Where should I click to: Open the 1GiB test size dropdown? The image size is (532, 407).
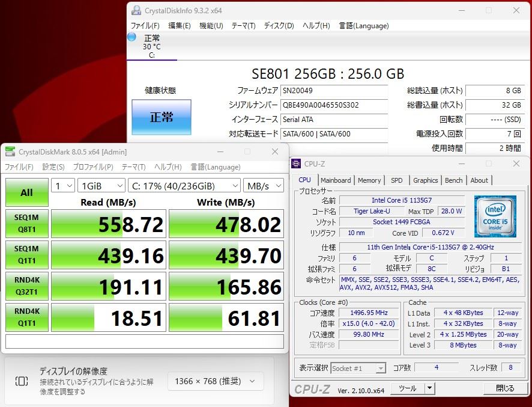[101, 186]
